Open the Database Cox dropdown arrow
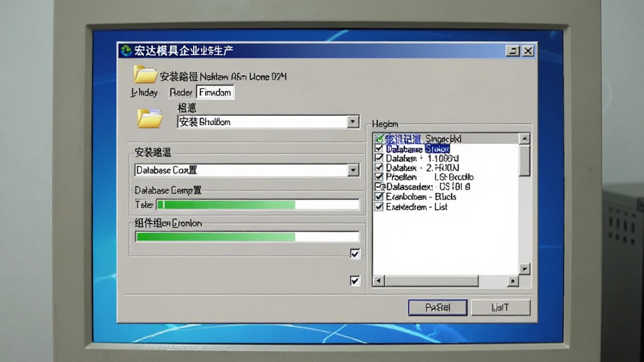 point(353,170)
